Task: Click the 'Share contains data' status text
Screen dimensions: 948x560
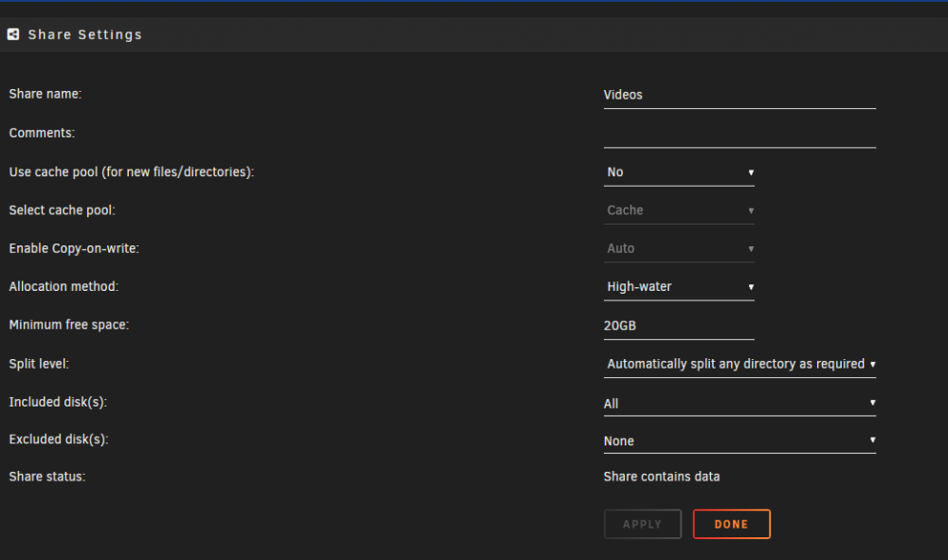Action: pyautogui.click(x=662, y=477)
